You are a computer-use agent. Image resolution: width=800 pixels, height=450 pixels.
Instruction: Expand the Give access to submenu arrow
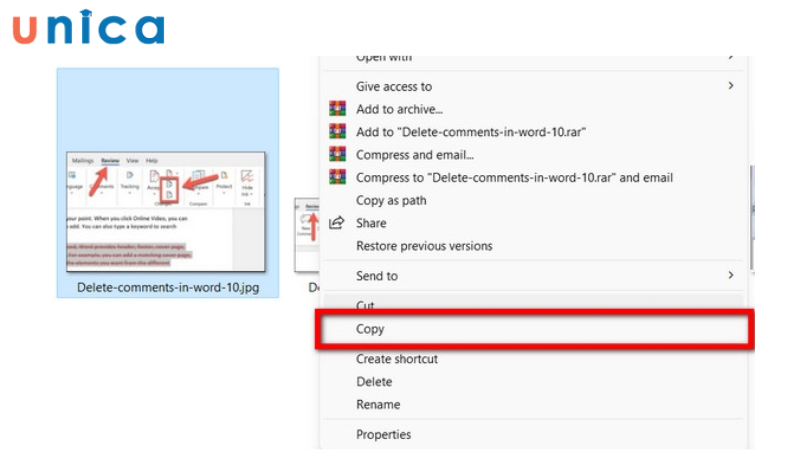(x=731, y=86)
